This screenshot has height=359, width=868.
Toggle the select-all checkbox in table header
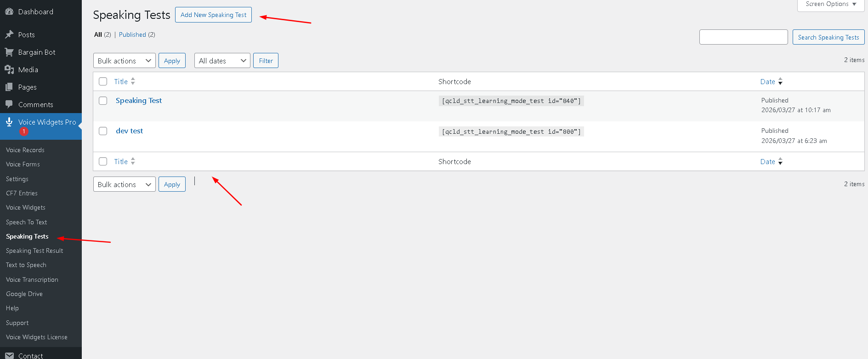[x=103, y=81]
